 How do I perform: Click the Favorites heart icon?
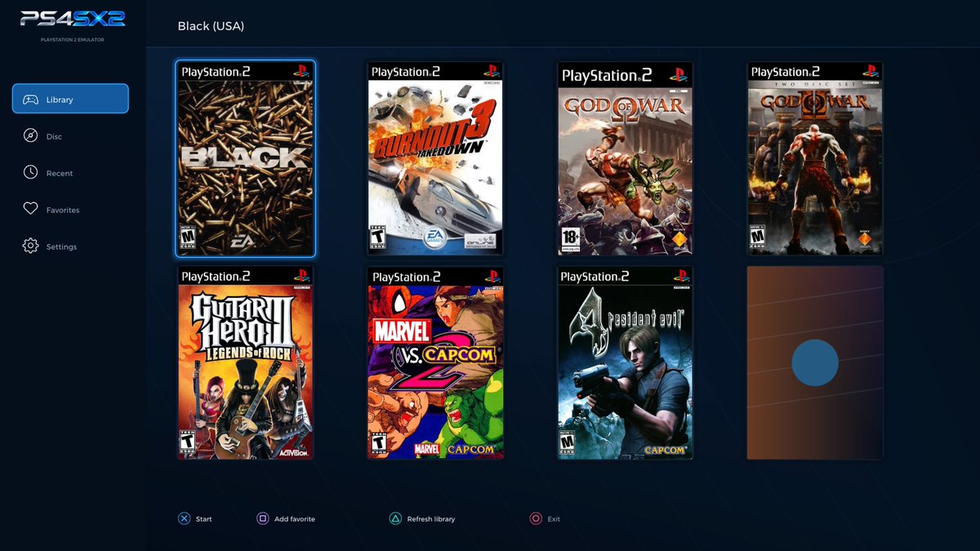(x=30, y=209)
